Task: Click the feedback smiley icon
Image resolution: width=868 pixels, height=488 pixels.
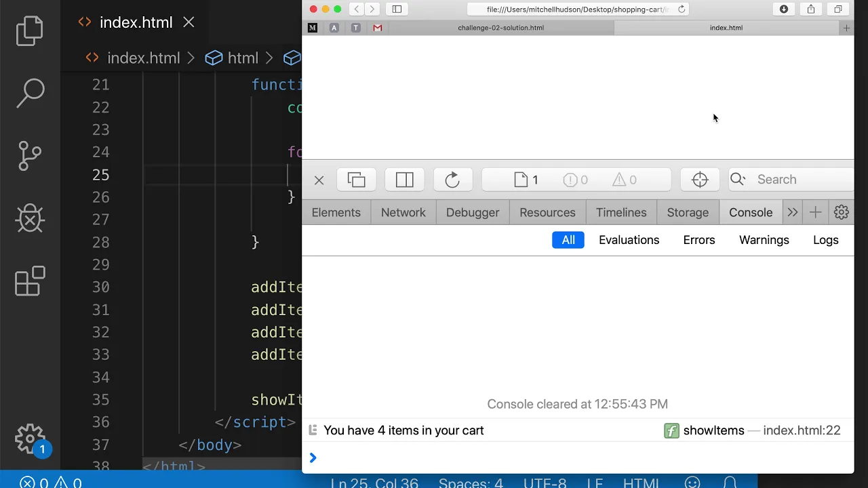Action: tap(692, 483)
